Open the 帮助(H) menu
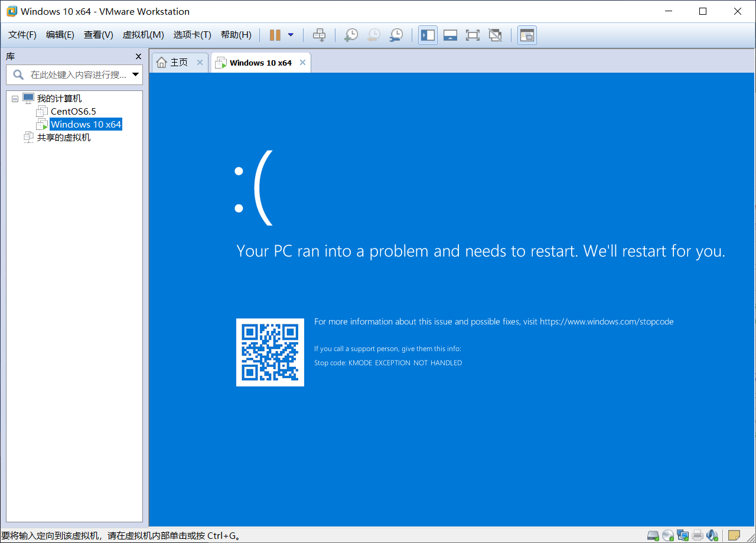 pyautogui.click(x=236, y=35)
